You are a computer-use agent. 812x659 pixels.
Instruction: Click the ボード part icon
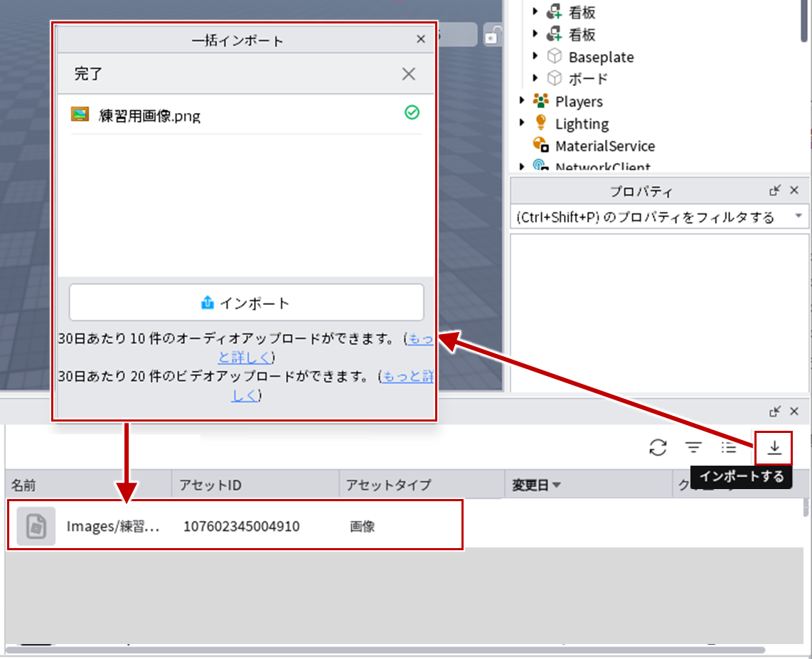point(555,78)
